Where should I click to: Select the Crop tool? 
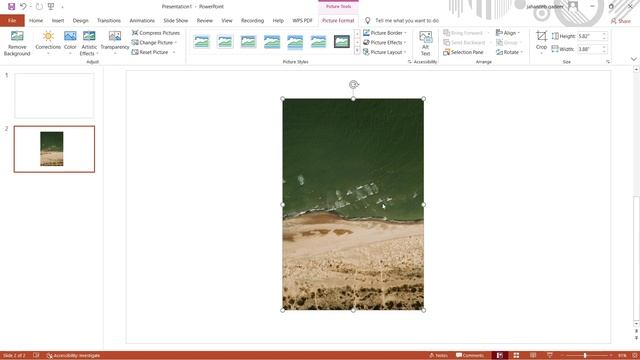pyautogui.click(x=541, y=41)
